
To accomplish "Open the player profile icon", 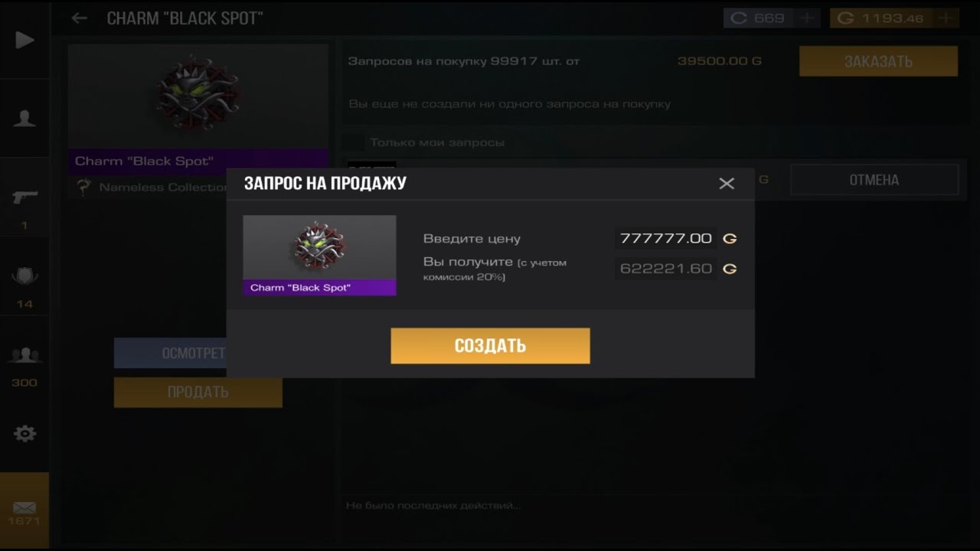I will [24, 119].
